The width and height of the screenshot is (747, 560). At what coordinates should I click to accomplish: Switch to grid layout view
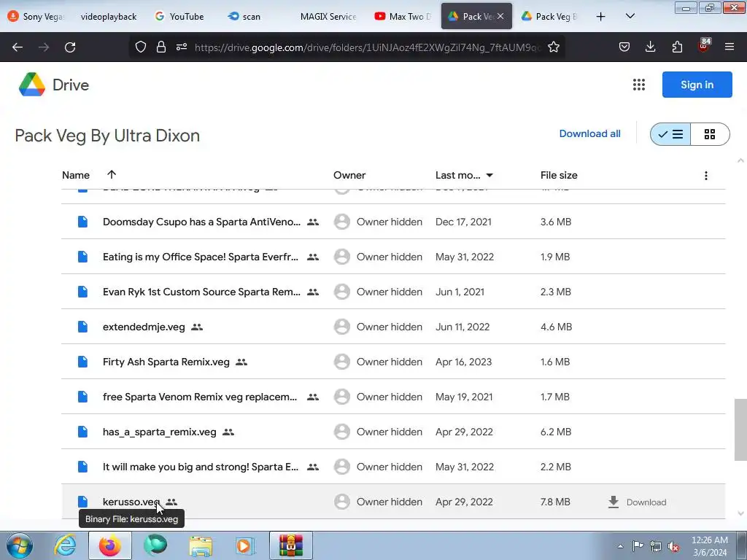coord(710,134)
